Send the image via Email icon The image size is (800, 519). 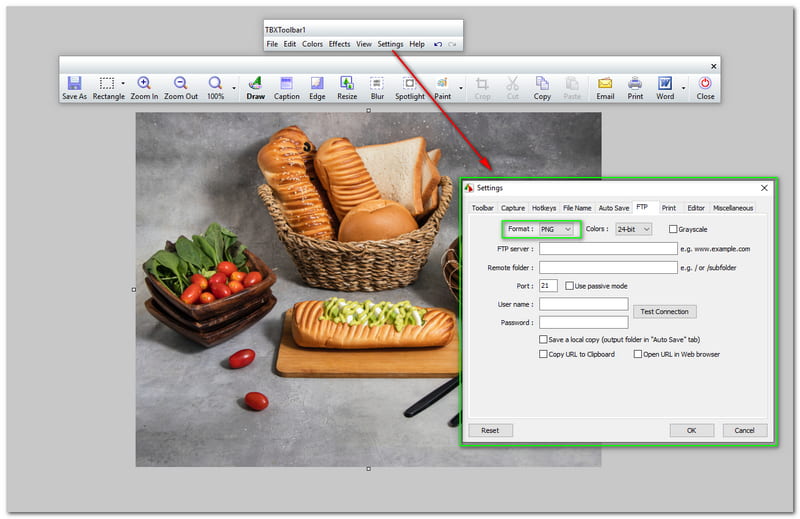pos(605,87)
